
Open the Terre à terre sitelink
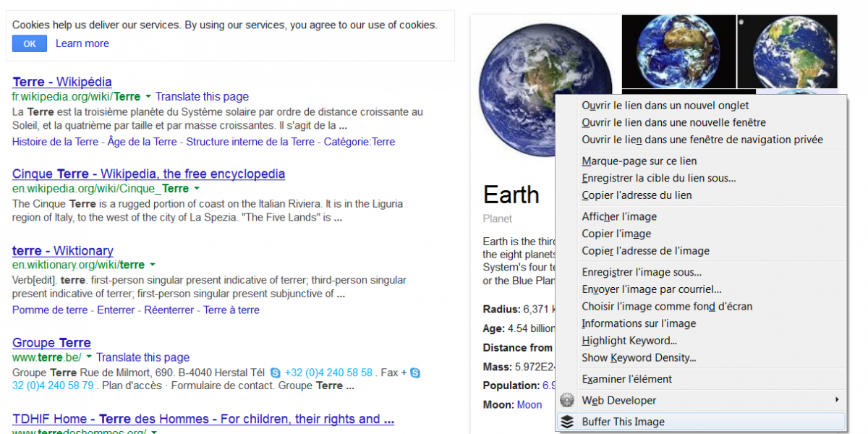click(231, 310)
